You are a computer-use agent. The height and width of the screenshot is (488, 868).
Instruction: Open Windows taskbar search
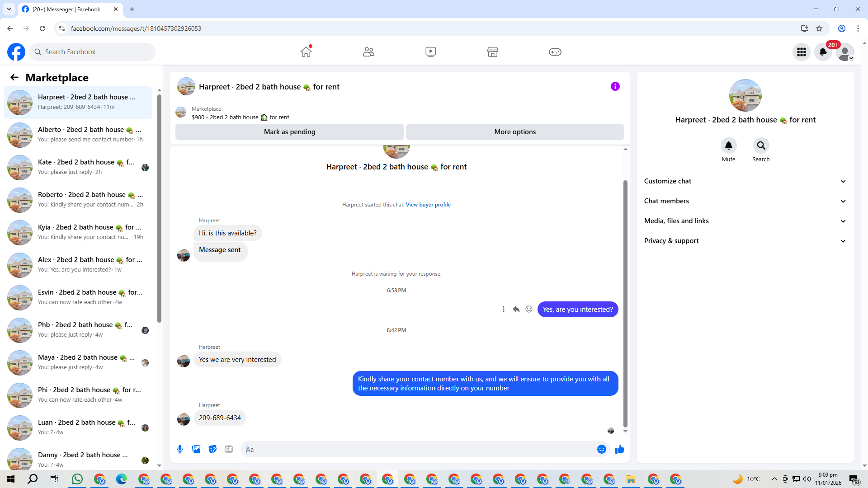pos(33,479)
